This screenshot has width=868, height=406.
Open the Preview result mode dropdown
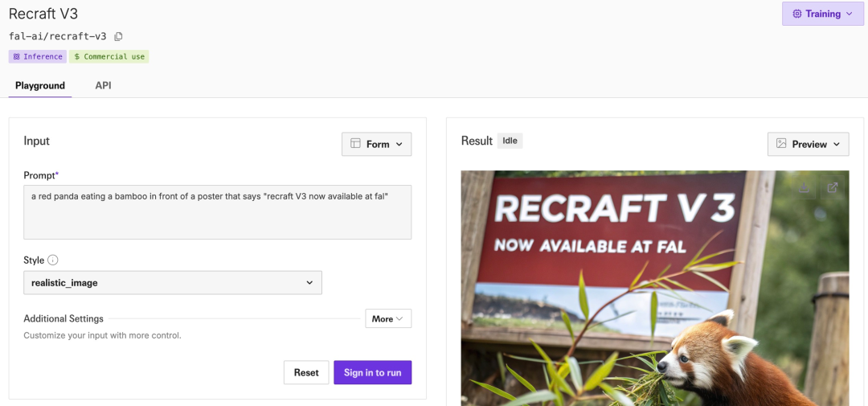pos(808,144)
